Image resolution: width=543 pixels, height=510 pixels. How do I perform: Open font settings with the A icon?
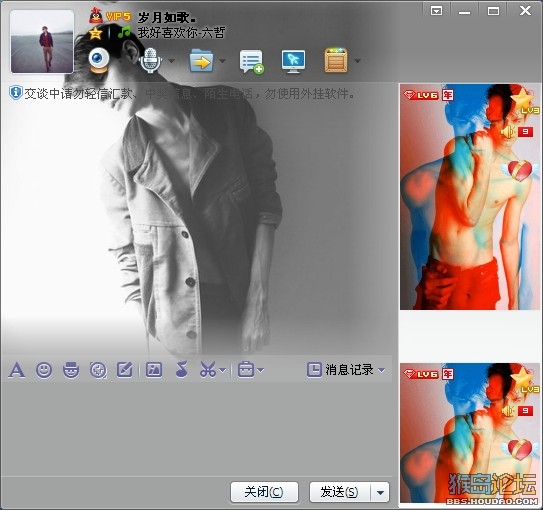point(17,370)
